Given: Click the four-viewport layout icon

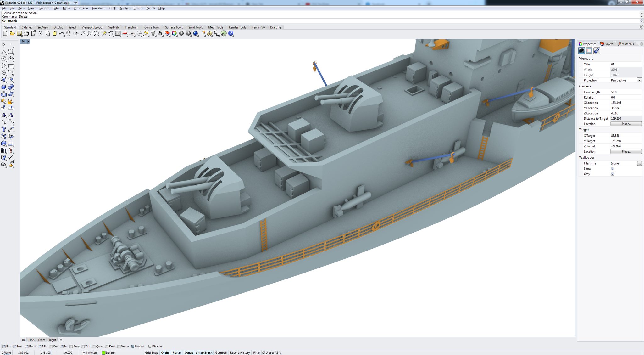Looking at the screenshot, I should 118,33.
